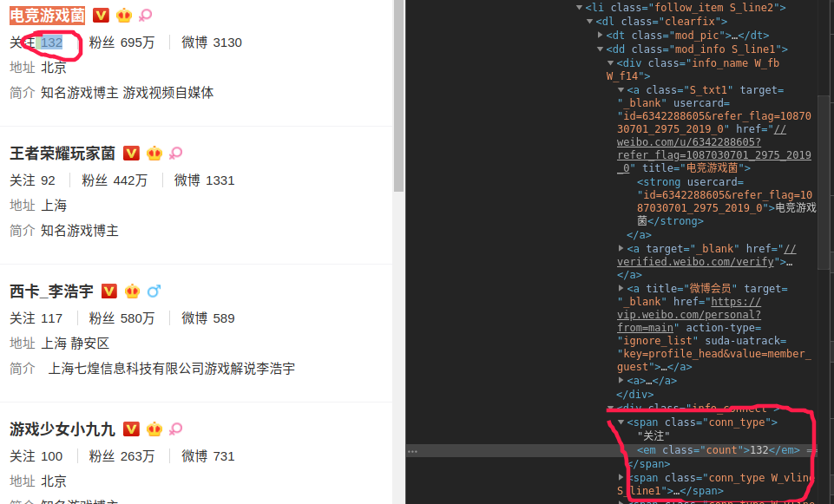The height and width of the screenshot is (504, 834).
Task: Expand the dt mod_pic node
Action: tap(600, 35)
